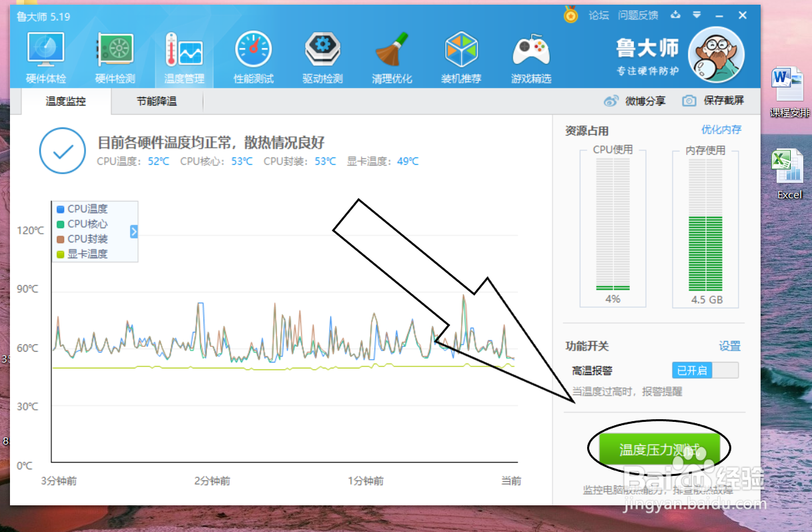Click the camera screenshot icon

(x=689, y=101)
